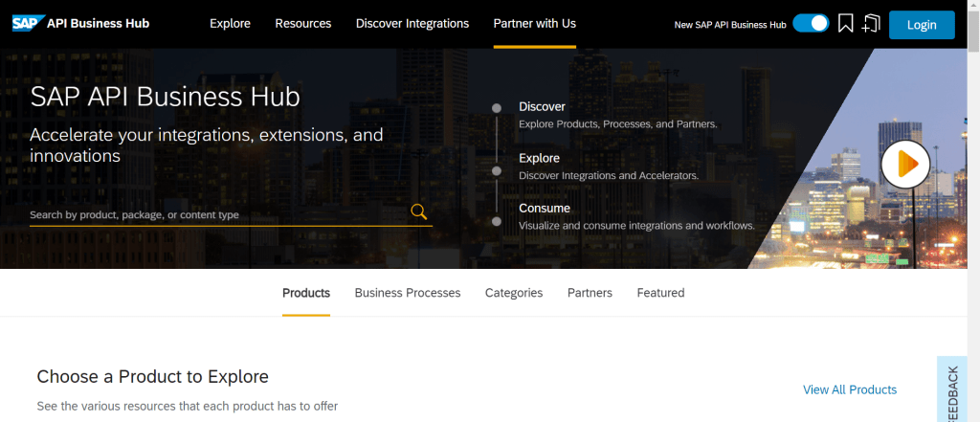
Task: Open the Explore menu
Action: coord(230,24)
